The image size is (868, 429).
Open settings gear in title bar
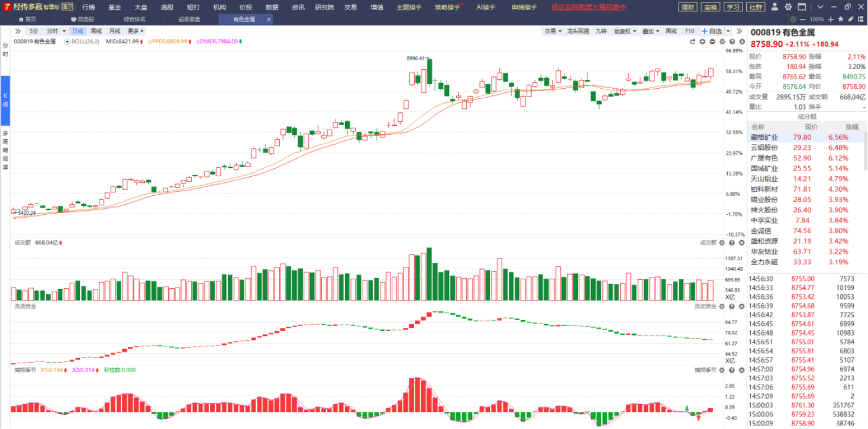click(x=788, y=7)
